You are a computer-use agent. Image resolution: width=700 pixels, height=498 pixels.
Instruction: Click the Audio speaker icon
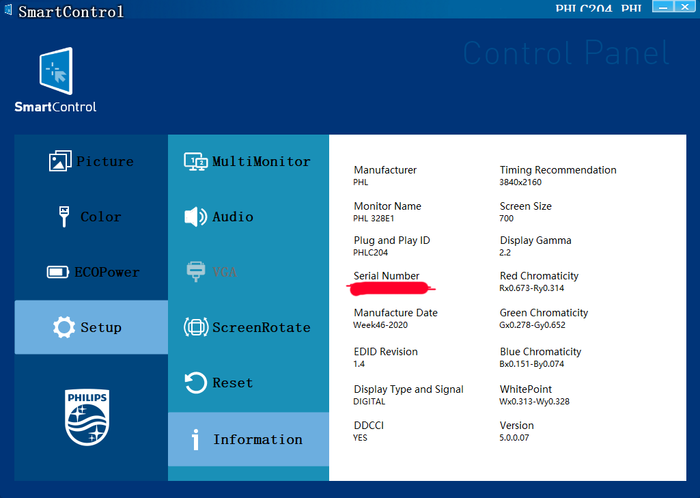pyautogui.click(x=196, y=217)
